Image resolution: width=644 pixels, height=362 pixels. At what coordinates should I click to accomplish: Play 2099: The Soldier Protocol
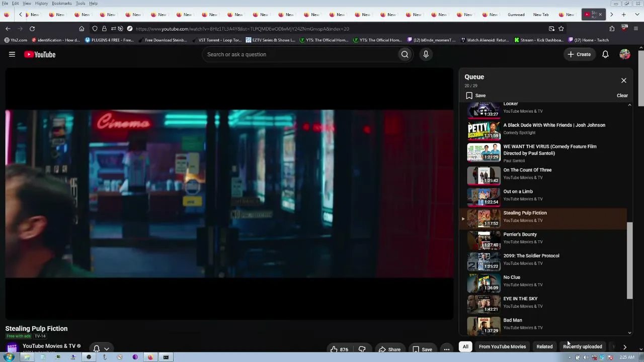(x=543, y=260)
